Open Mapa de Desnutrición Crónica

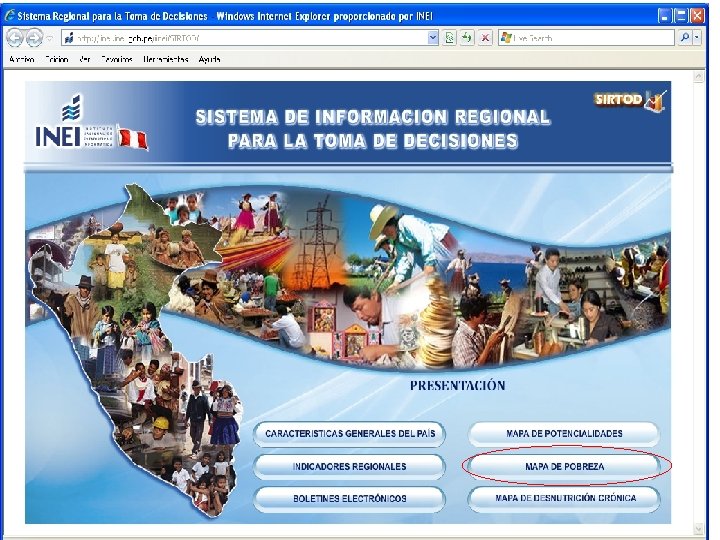[564, 498]
